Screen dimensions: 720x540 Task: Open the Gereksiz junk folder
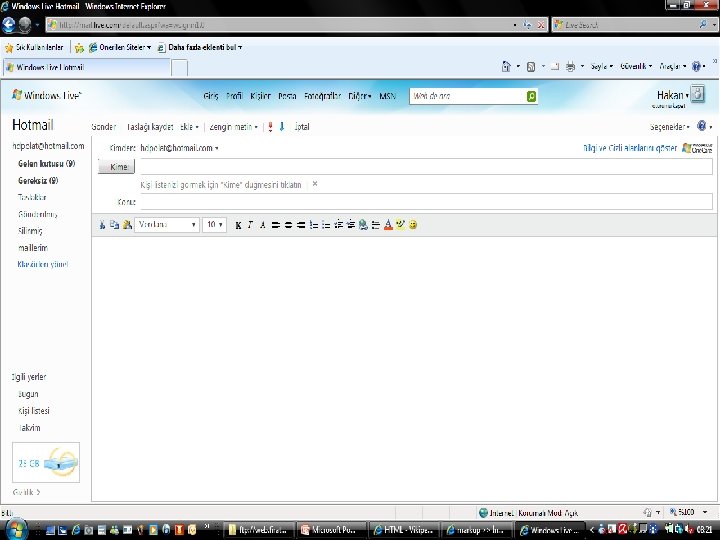[38, 180]
